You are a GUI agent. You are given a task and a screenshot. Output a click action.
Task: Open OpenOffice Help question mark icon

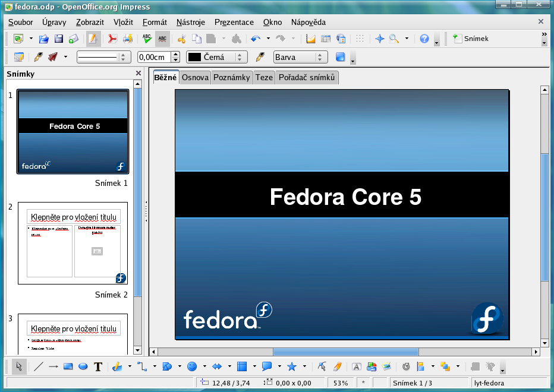(x=424, y=39)
